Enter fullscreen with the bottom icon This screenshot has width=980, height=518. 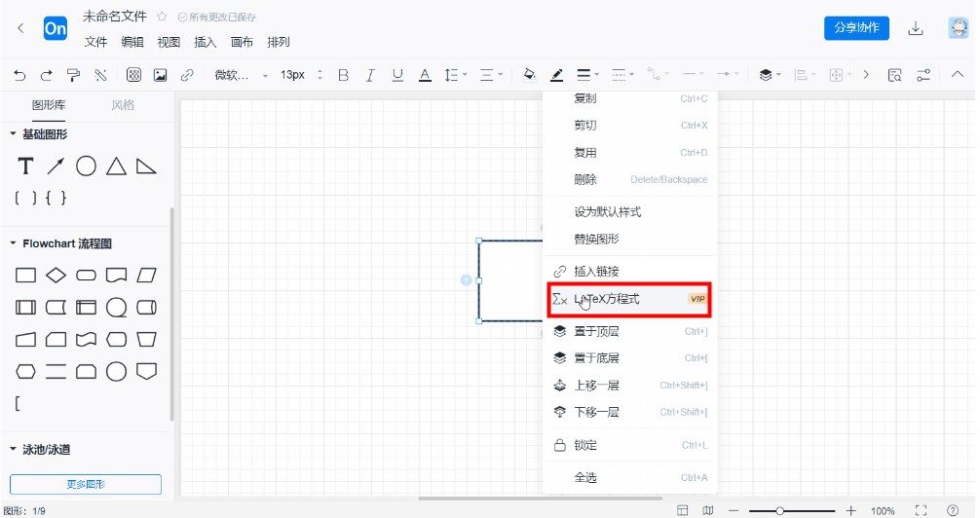(921, 510)
